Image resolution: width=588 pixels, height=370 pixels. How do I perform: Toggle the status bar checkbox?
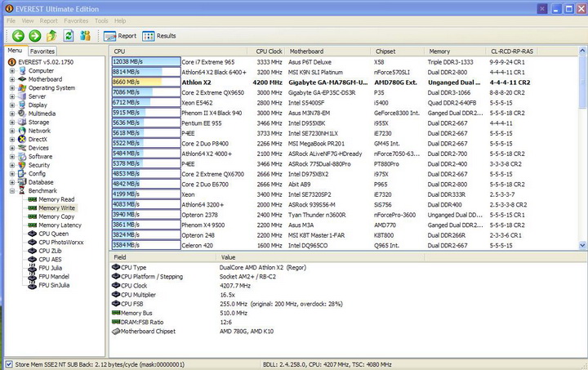click(9, 364)
